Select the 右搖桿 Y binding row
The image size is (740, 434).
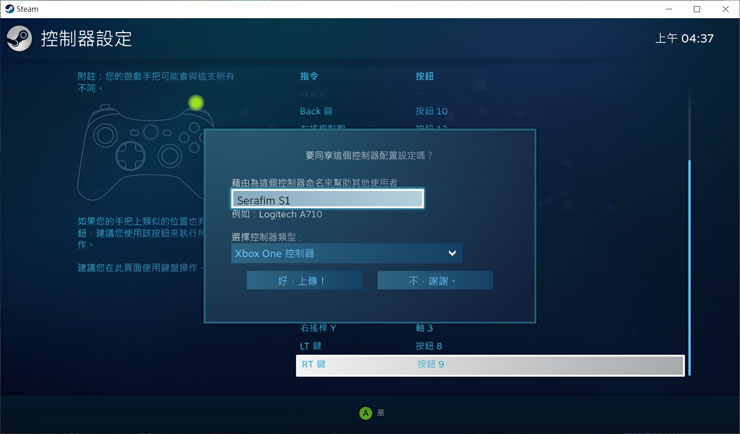(490, 328)
